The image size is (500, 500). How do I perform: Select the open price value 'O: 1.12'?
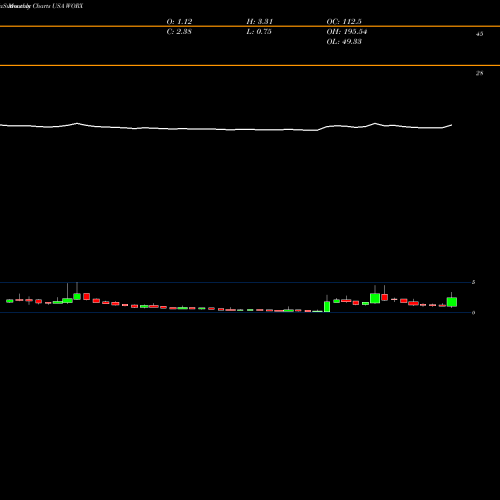(179, 22)
